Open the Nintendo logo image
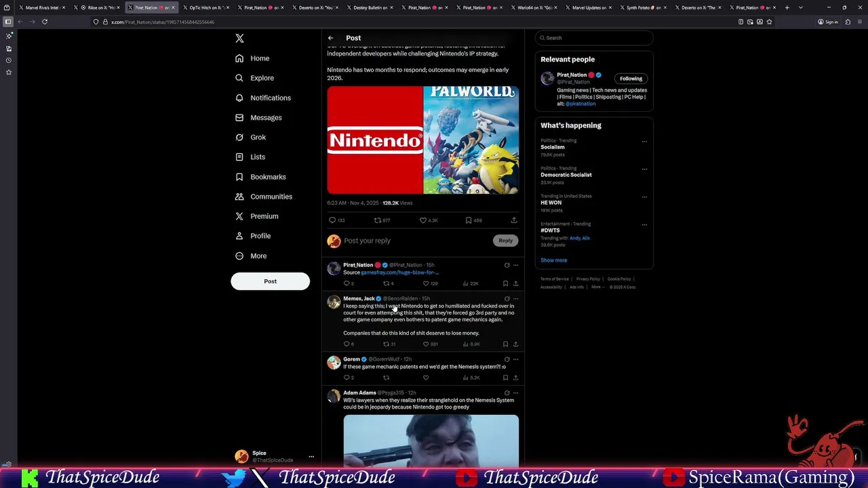 375,140
